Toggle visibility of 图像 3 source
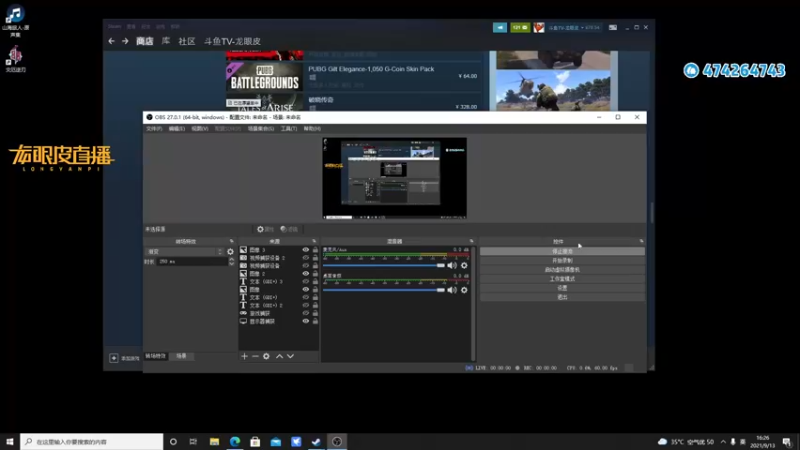The image size is (800, 450). (306, 250)
